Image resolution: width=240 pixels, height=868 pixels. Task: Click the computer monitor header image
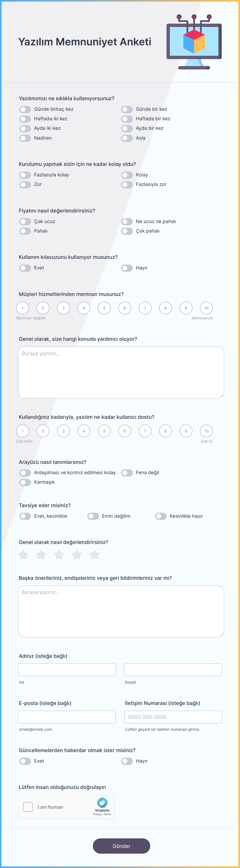(x=194, y=42)
